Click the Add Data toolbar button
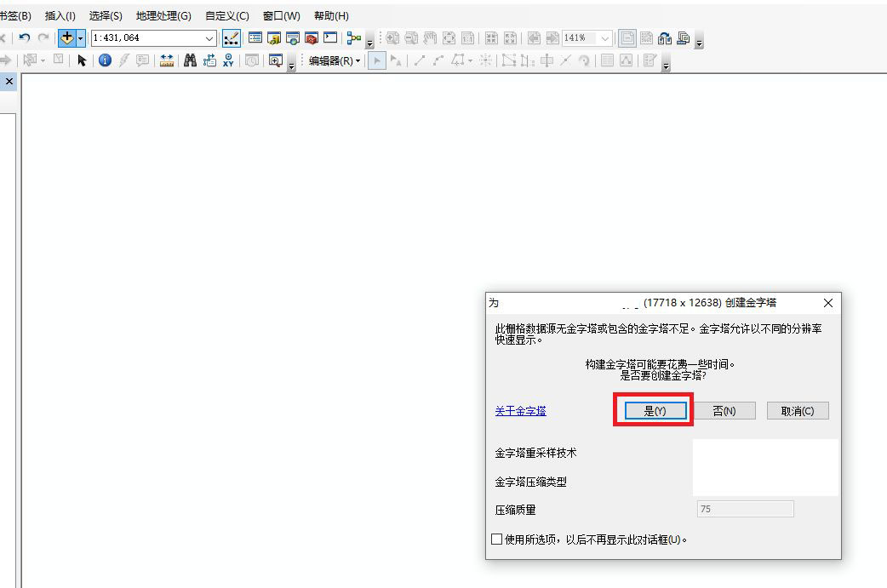The width and height of the screenshot is (887, 588). coord(66,38)
